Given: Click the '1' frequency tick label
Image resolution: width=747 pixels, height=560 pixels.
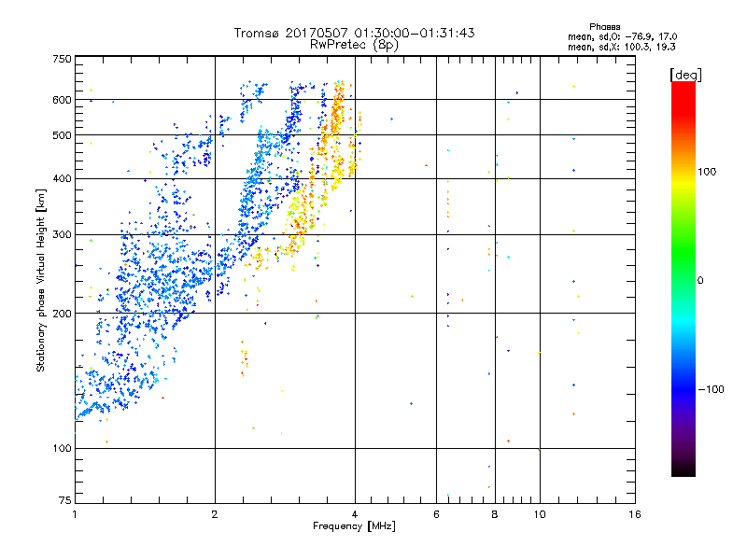Looking at the screenshot, I should (x=75, y=514).
